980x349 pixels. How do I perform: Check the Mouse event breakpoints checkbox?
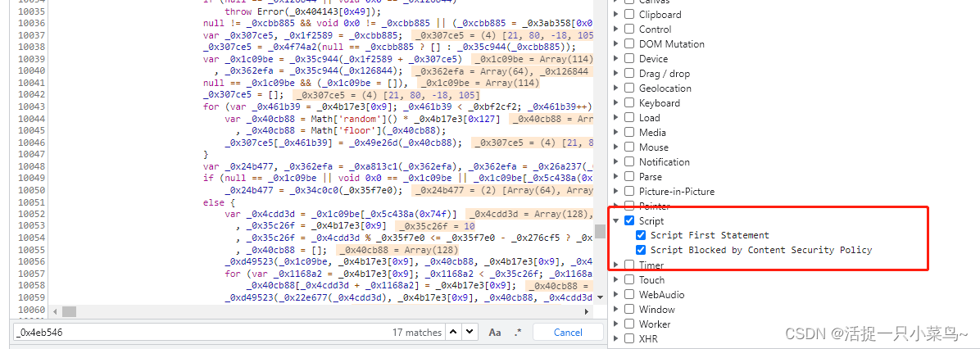point(629,147)
